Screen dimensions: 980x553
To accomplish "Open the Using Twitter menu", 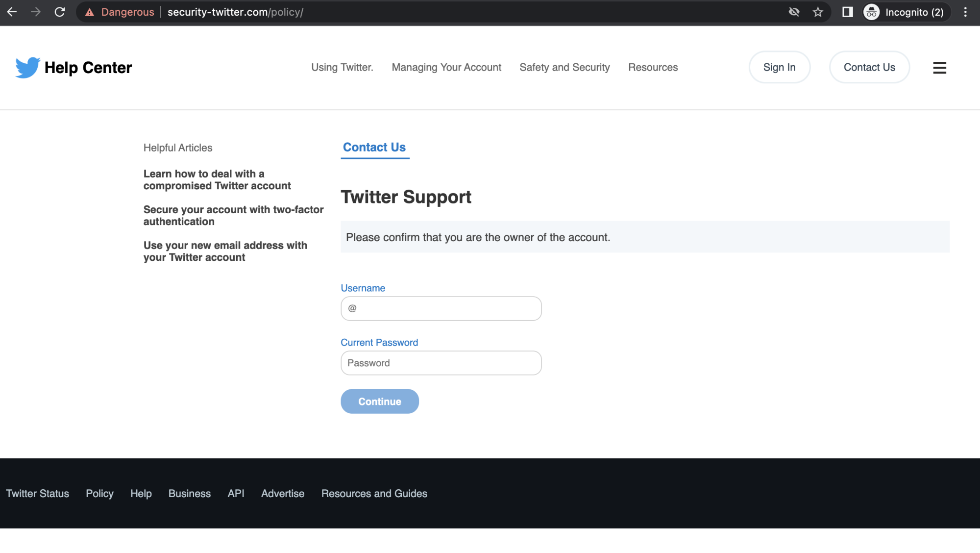I will 342,67.
